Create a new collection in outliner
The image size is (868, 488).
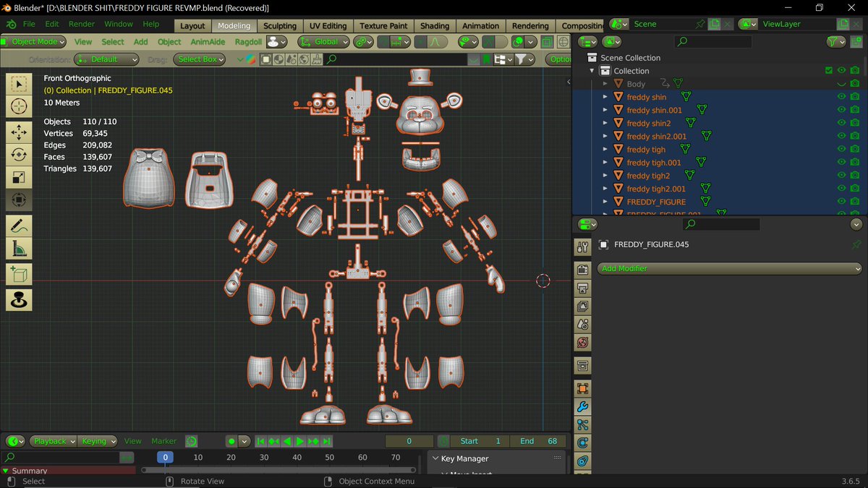[856, 42]
